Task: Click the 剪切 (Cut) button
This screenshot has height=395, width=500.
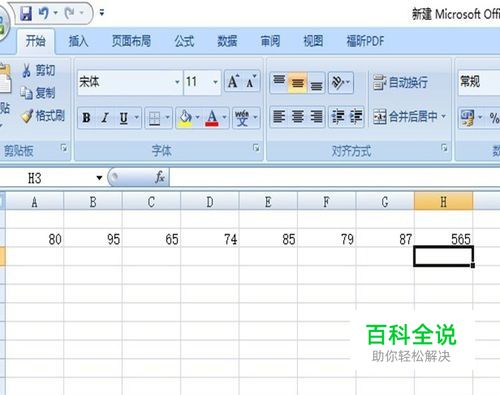Action: pyautogui.click(x=39, y=71)
